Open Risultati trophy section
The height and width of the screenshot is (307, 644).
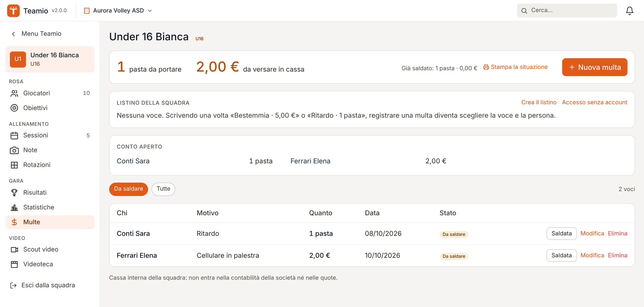click(x=50, y=193)
